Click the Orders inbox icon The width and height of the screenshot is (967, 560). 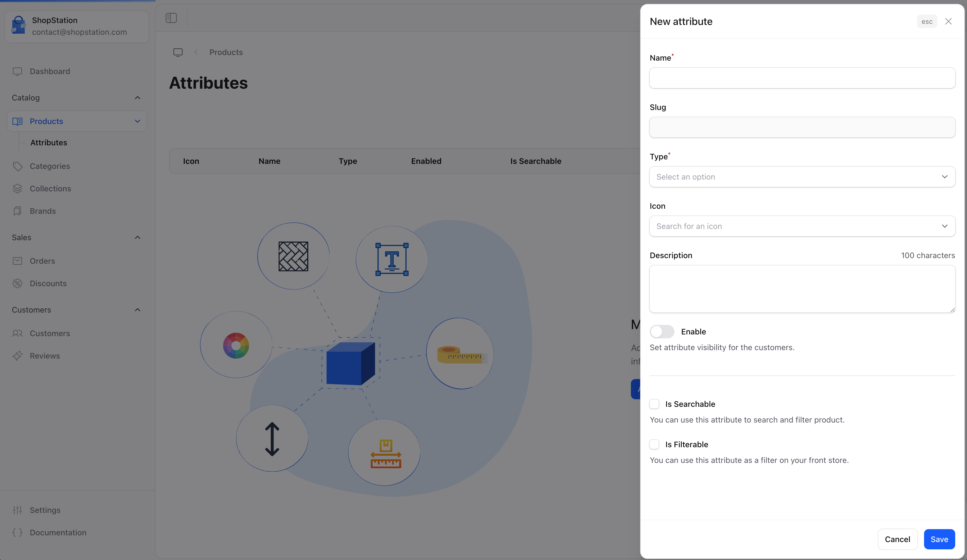tap(17, 261)
